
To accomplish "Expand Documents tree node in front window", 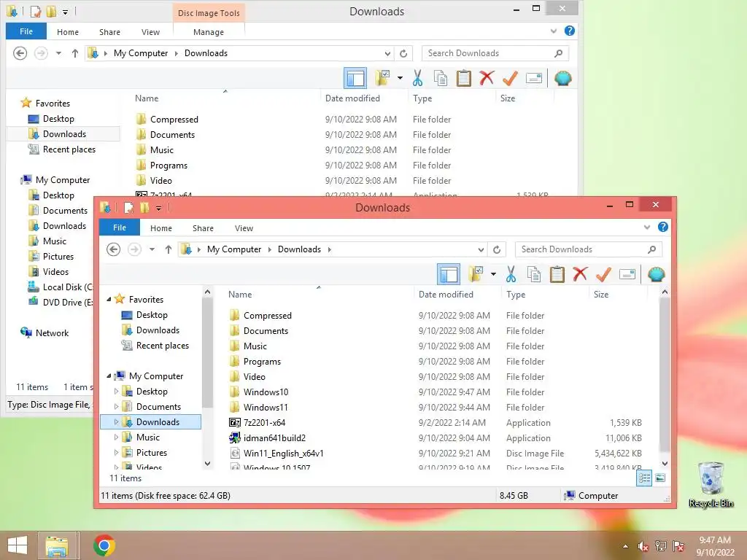I will tap(116, 407).
